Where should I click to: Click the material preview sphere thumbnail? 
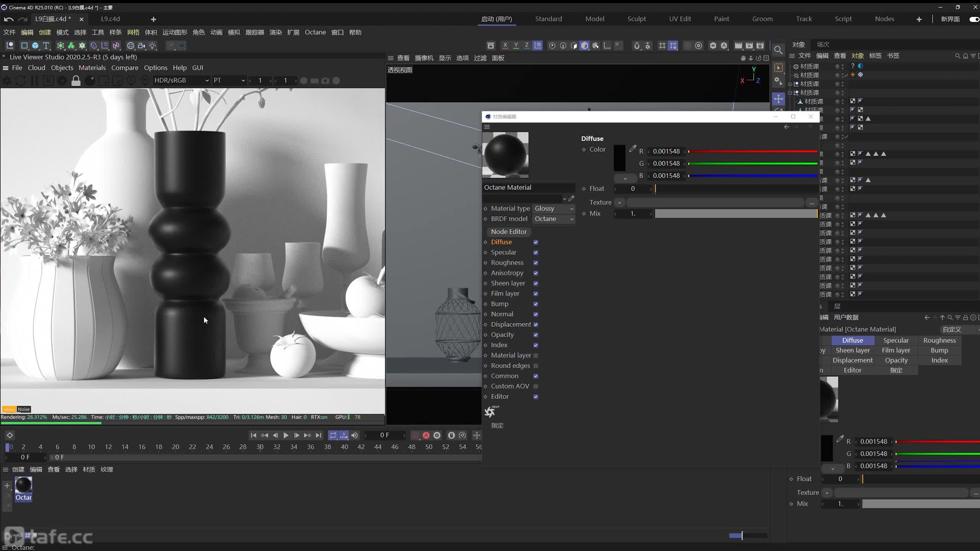coord(505,155)
